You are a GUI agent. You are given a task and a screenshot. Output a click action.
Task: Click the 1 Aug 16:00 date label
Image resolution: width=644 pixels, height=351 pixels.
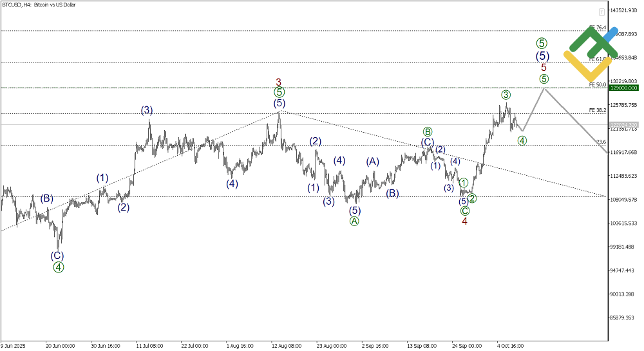click(x=240, y=346)
